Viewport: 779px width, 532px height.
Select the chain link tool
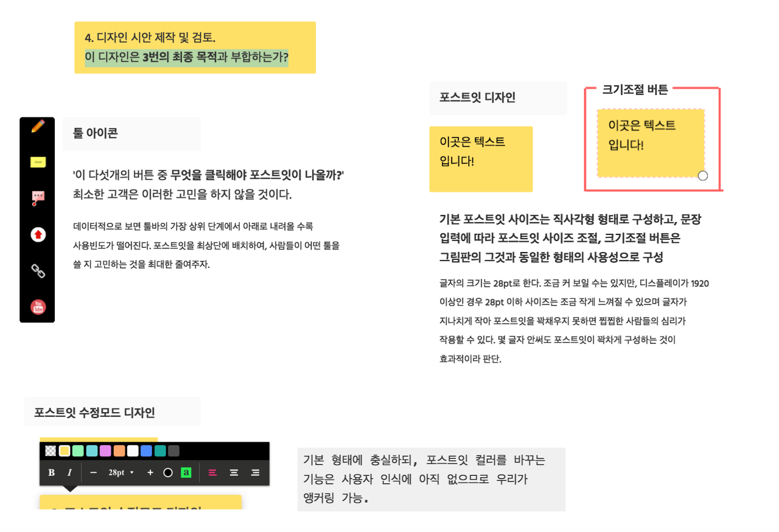coord(38,271)
